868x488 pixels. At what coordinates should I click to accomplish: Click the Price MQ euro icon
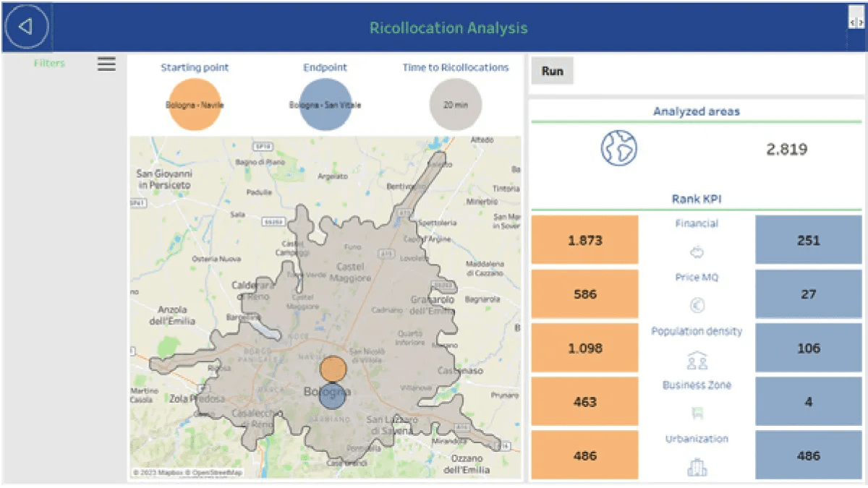(697, 306)
